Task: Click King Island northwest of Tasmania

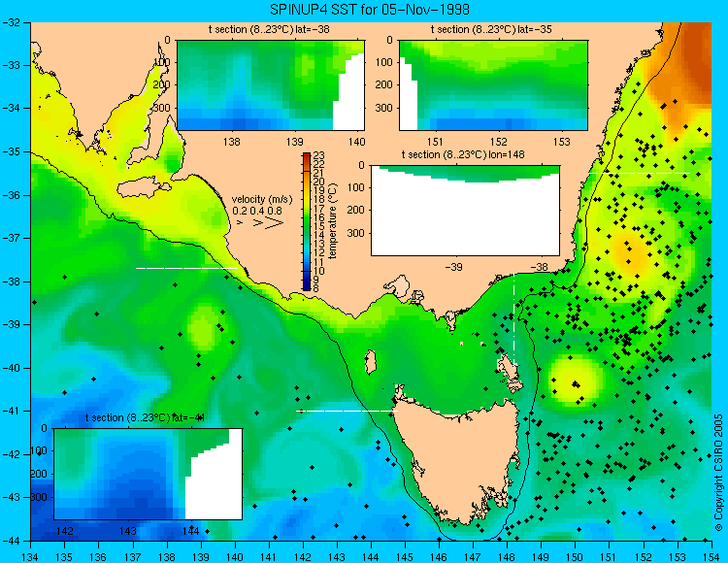Action: (x=370, y=362)
